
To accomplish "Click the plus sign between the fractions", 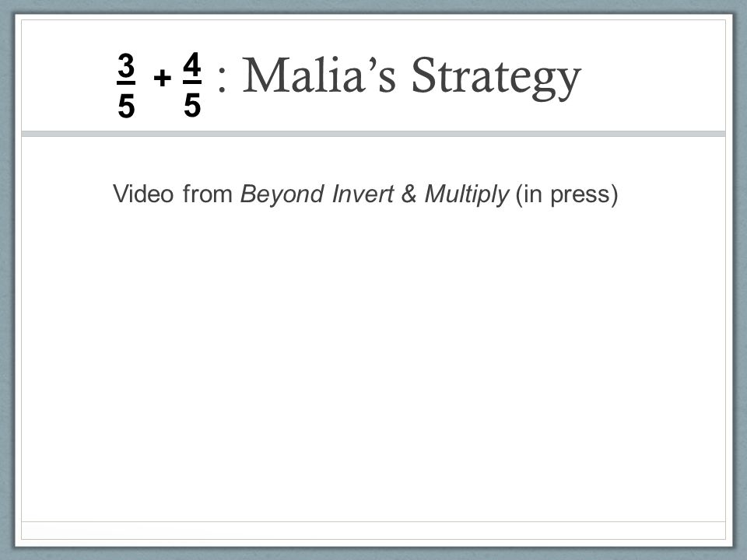I will (x=163, y=78).
